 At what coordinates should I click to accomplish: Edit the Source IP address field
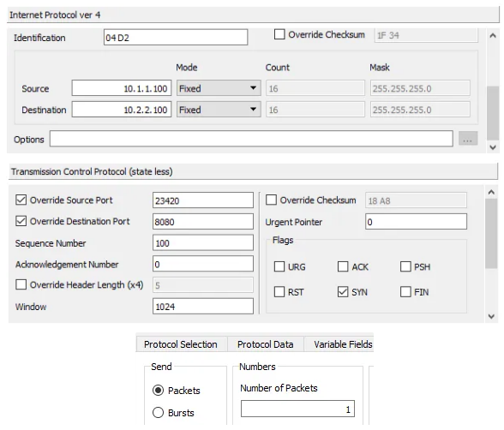(x=122, y=88)
